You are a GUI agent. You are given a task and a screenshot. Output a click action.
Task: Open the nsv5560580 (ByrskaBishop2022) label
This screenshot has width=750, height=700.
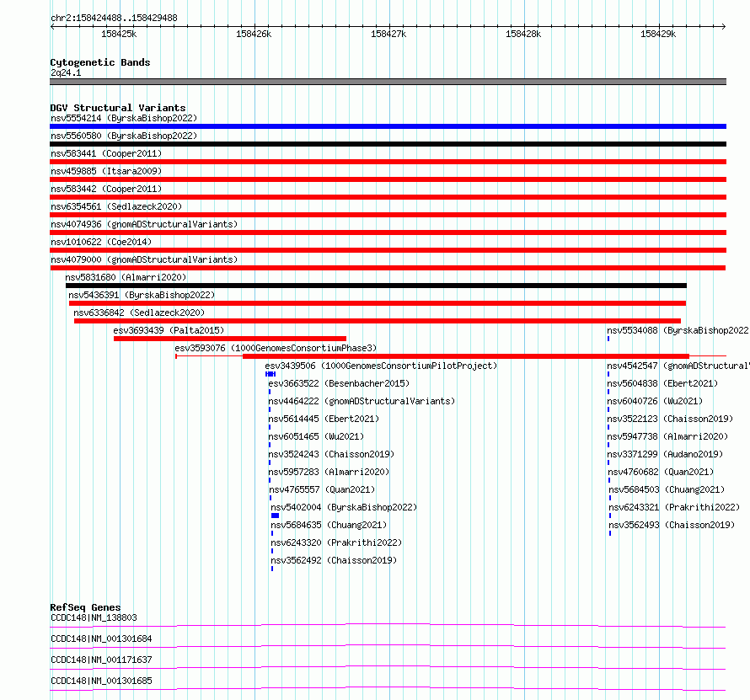[x=124, y=136]
